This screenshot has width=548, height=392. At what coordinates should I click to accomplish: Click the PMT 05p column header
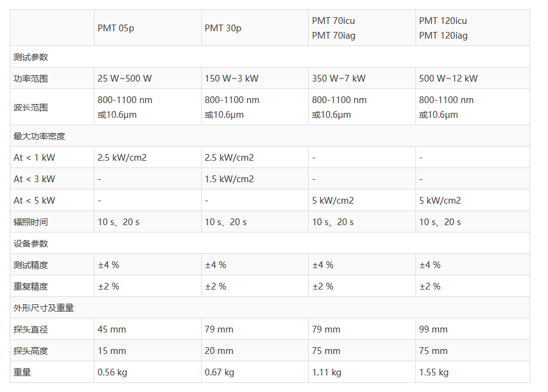coord(115,28)
